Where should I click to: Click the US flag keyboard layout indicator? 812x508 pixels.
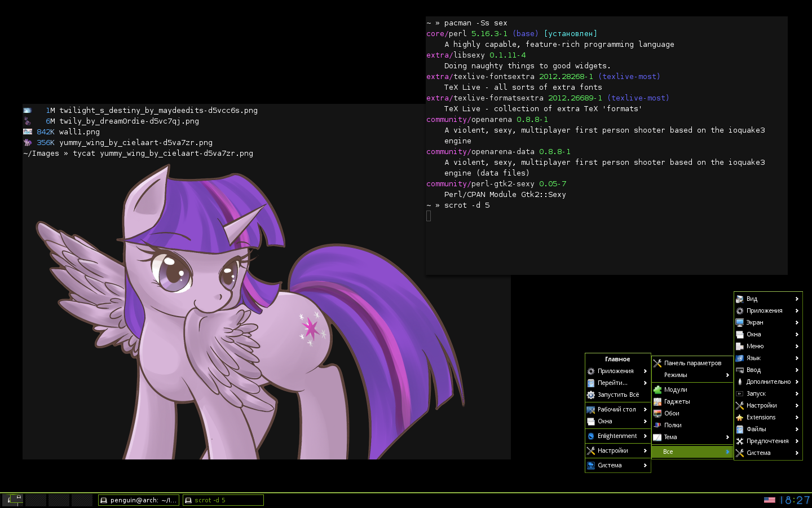coord(770,500)
